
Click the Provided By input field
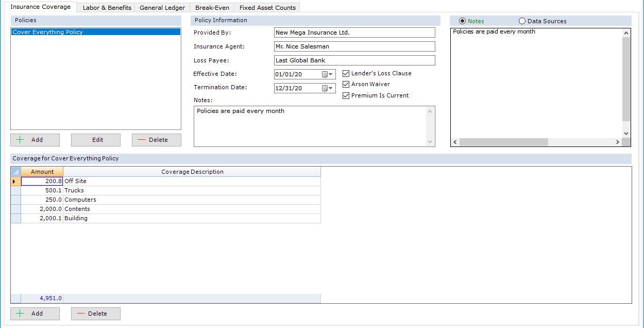(354, 32)
